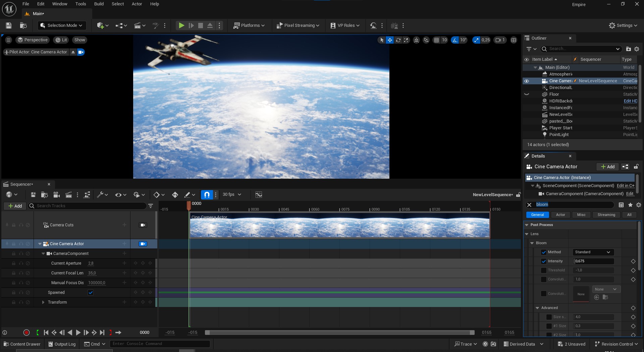Collapse the Post Process category

527,225
